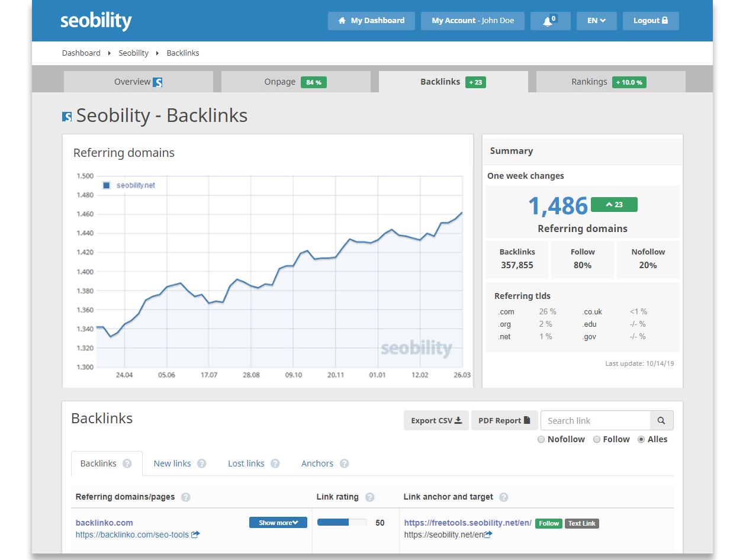Image resolution: width=746 pixels, height=560 pixels.
Task: Switch to the Overview tab
Action: point(138,82)
